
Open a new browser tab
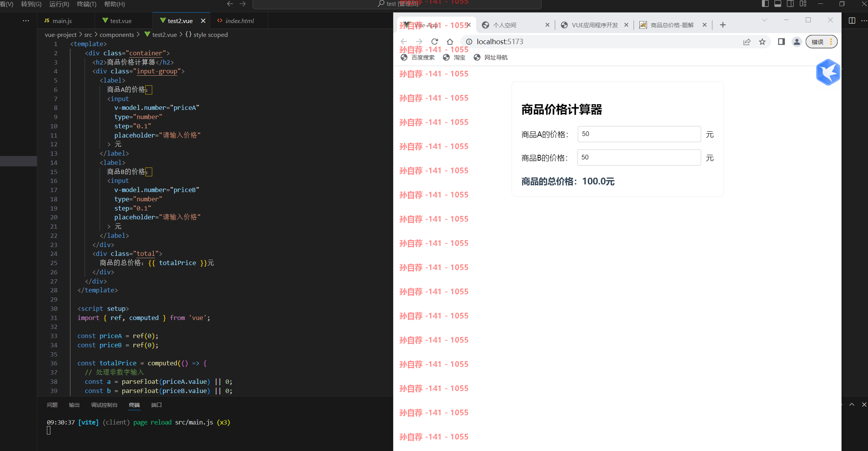723,25
